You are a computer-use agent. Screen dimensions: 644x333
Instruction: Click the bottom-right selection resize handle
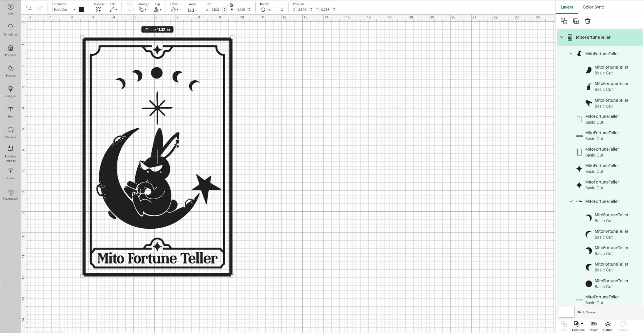click(232, 276)
